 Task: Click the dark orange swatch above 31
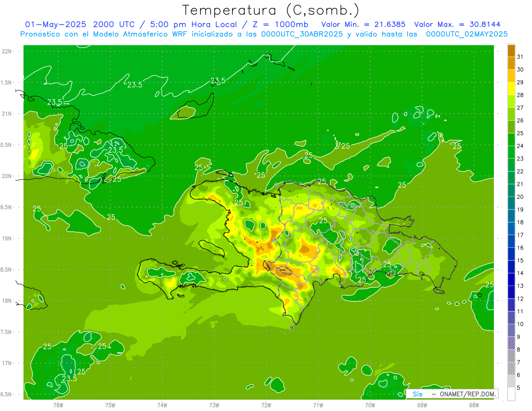511,51
